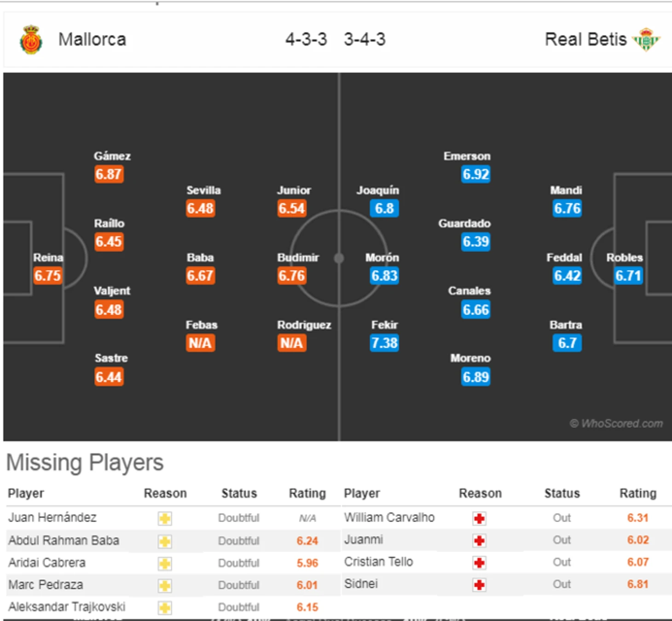This screenshot has width=672, height=621.
Task: Click Juanmi's red injury cross icon
Action: (479, 540)
